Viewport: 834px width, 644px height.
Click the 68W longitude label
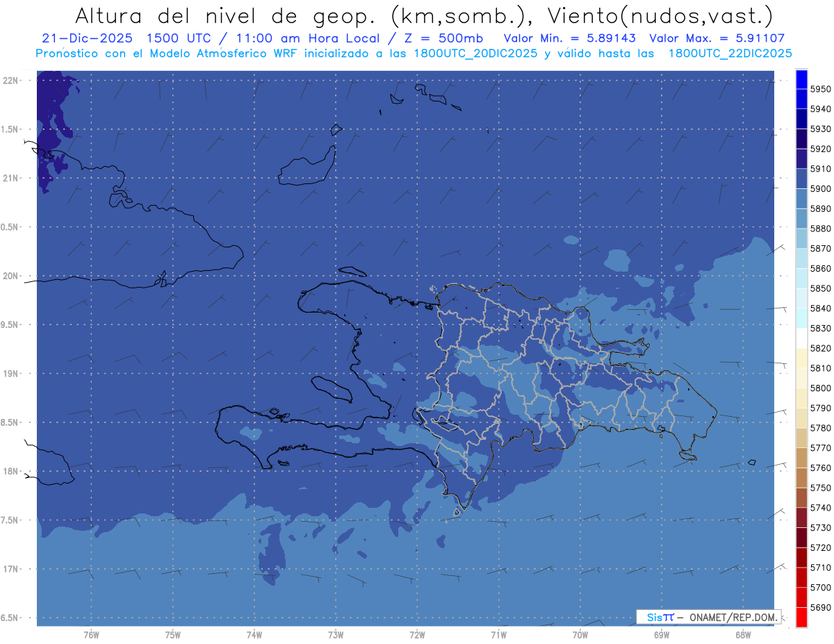pos(743,635)
